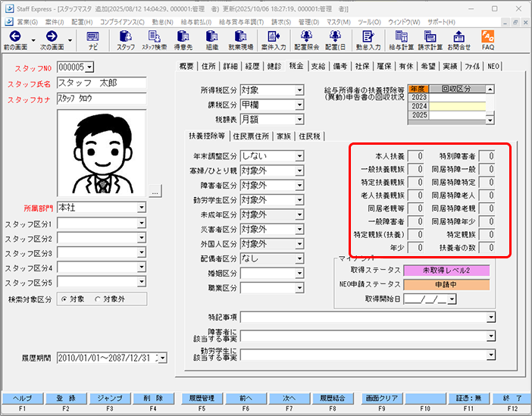Expand the 配偶者区分 dropdown

(x=299, y=258)
